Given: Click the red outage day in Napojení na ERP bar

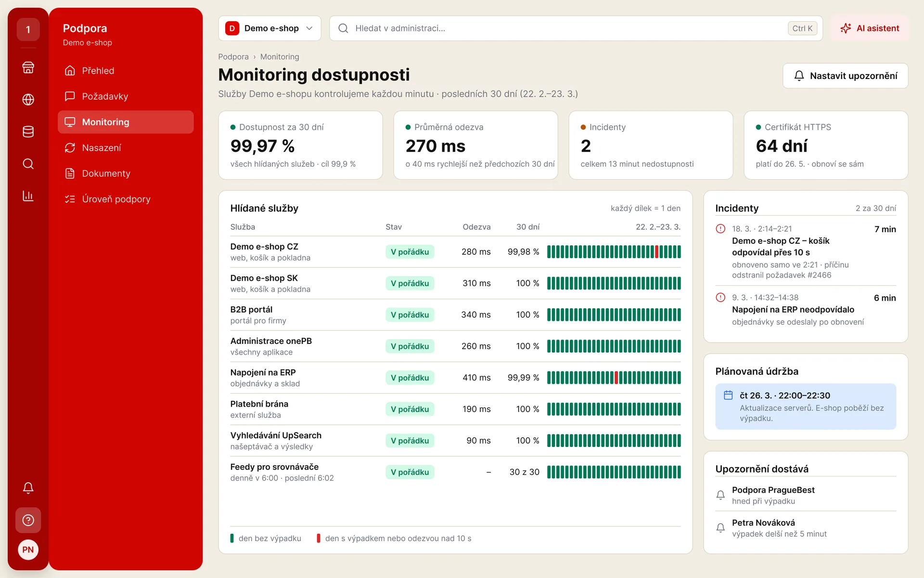Looking at the screenshot, I should 616,378.
